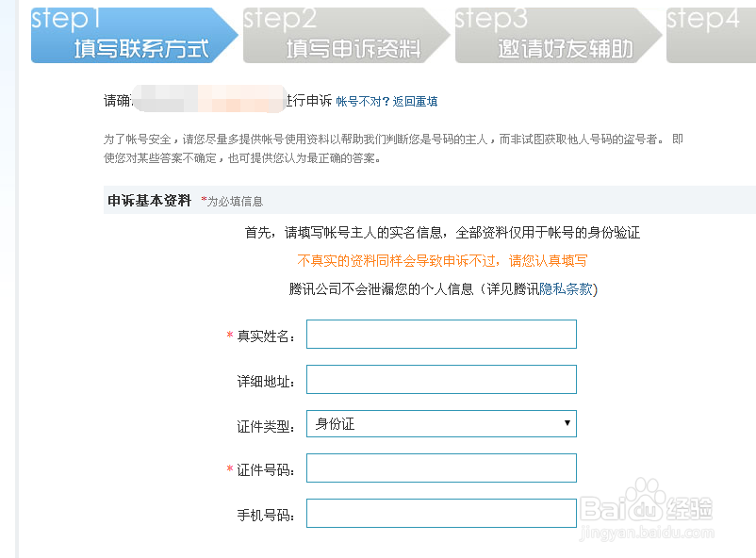Click the step1 填写联系方式 tab
The image size is (756, 558).
click(x=134, y=35)
